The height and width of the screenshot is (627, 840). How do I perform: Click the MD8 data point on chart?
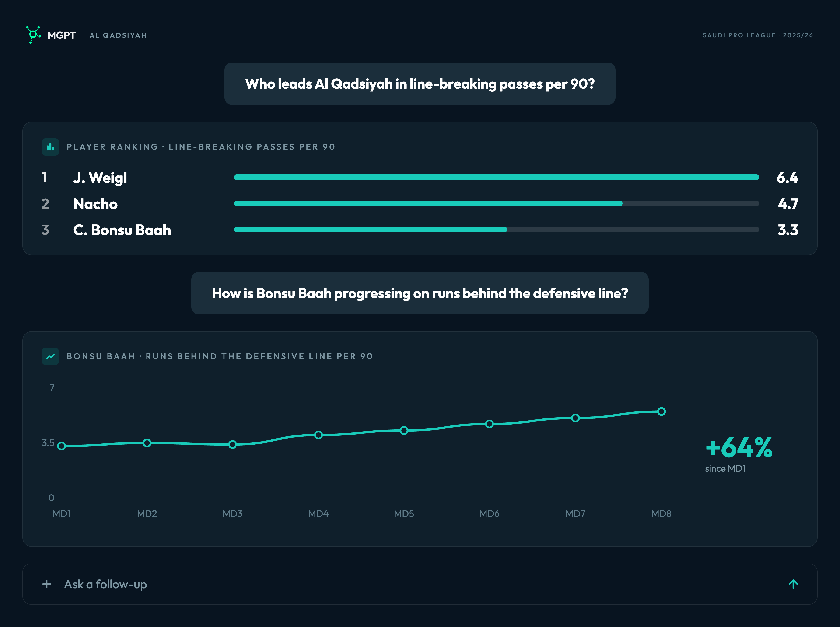(661, 411)
